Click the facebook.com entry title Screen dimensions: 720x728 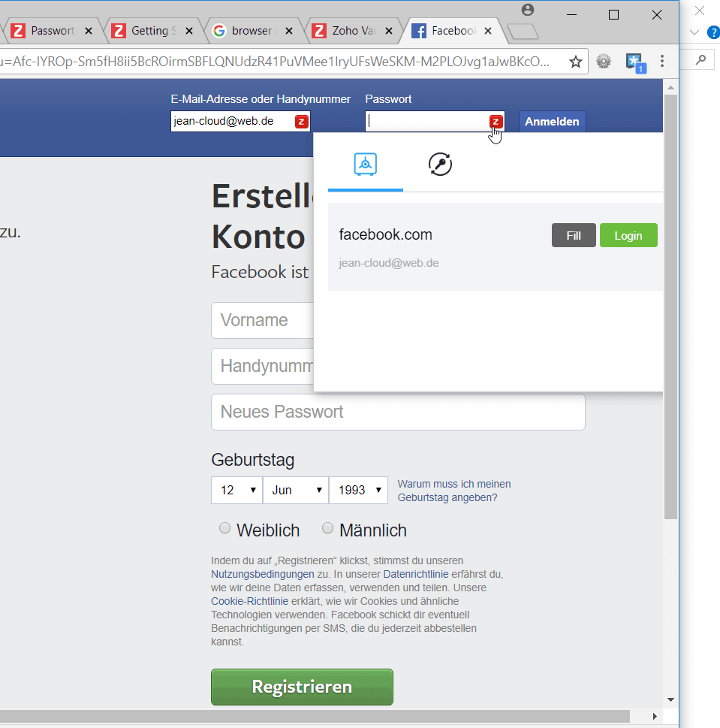click(x=385, y=234)
